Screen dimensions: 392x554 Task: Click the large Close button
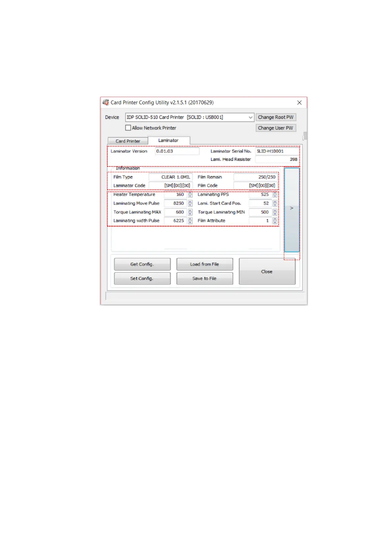tap(267, 271)
